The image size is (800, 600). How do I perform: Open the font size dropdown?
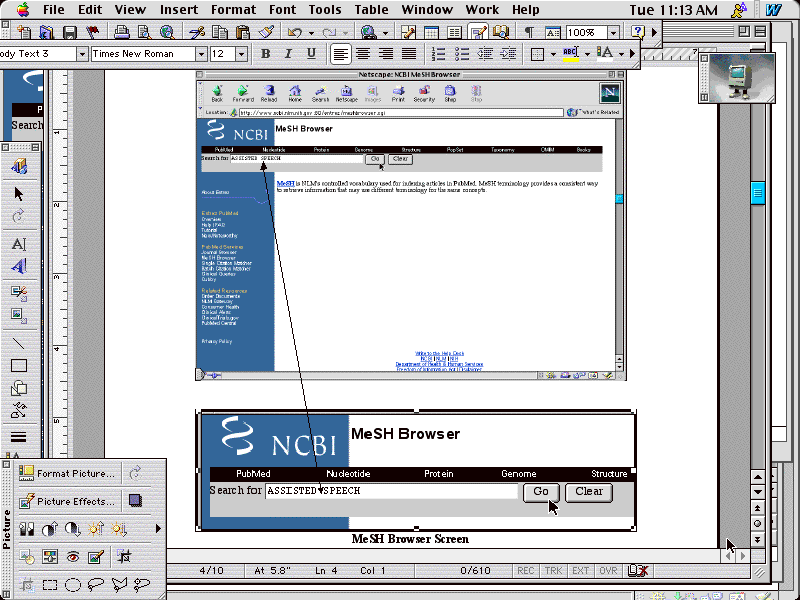coord(241,54)
